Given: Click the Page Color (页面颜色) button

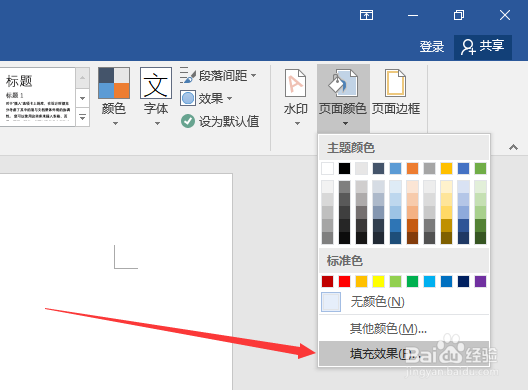Looking at the screenshot, I should [x=343, y=97].
